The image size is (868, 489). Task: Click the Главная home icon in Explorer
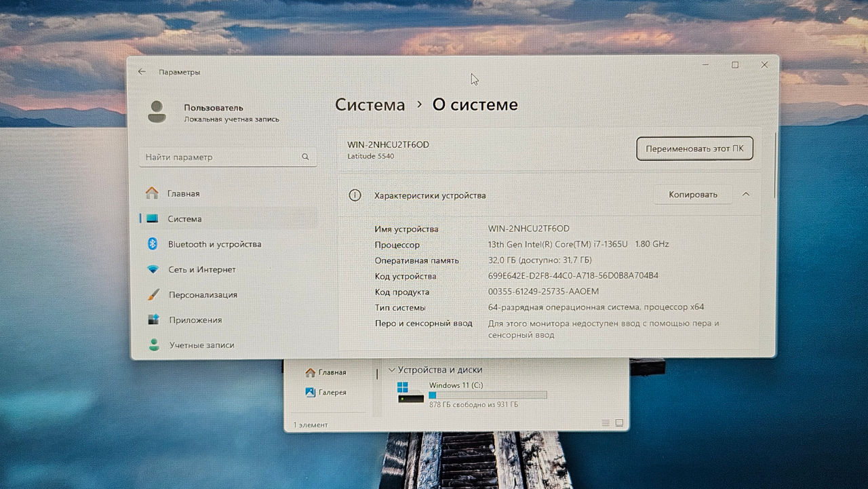pyautogui.click(x=311, y=372)
